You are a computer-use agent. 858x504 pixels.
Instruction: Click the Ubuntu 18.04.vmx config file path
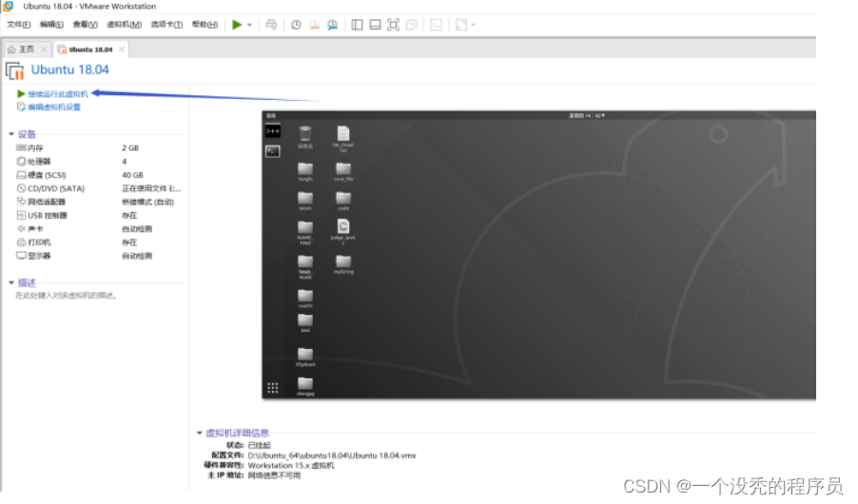click(x=332, y=456)
